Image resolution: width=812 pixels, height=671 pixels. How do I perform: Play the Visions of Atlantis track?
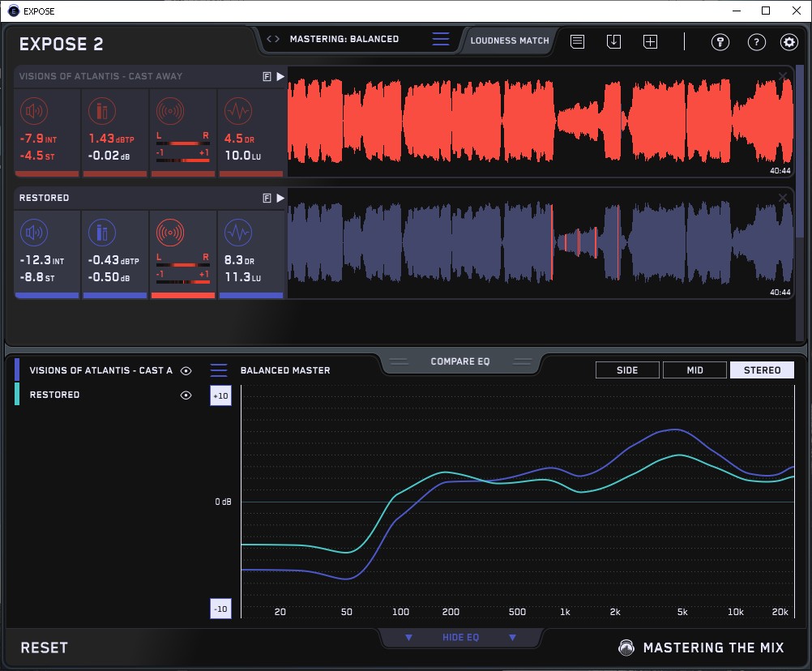280,77
